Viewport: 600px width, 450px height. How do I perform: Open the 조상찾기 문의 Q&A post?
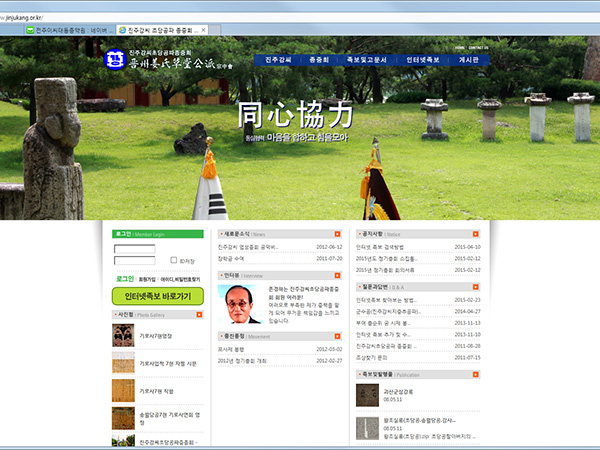tap(372, 357)
